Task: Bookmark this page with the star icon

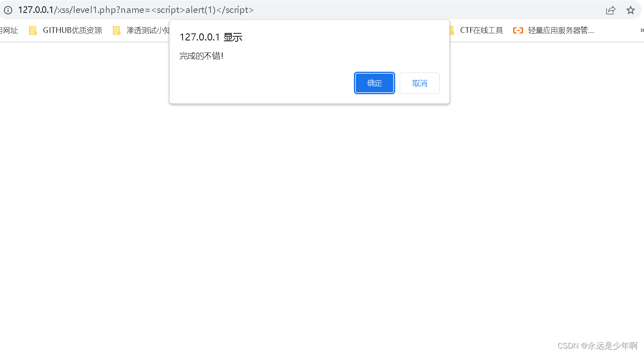Action: pyautogui.click(x=631, y=10)
